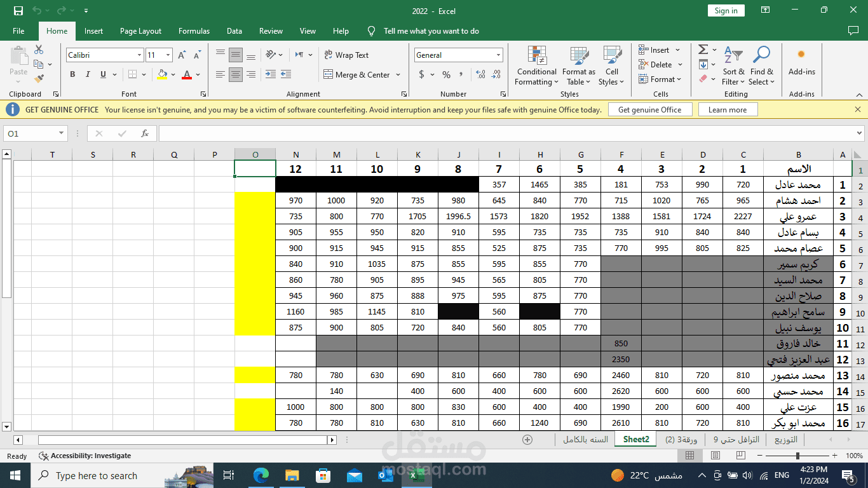Click the Sign in button
This screenshot has height=488, width=868.
click(726, 11)
